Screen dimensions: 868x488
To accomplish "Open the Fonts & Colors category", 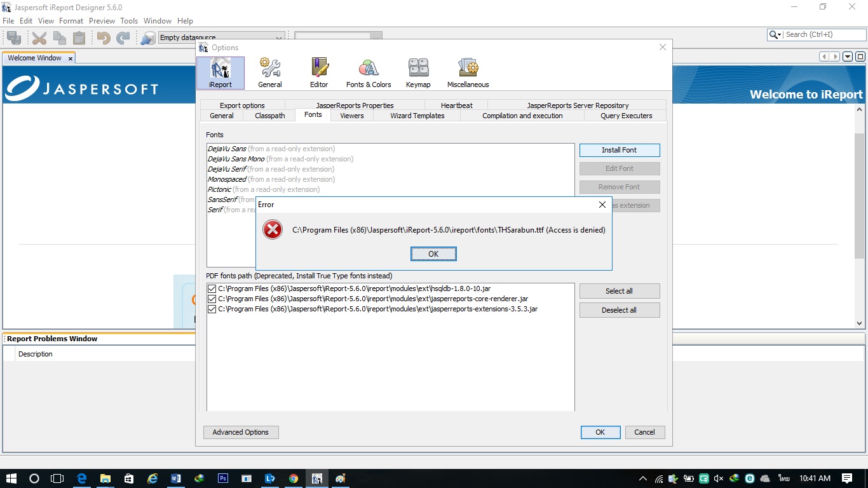I will coord(369,73).
